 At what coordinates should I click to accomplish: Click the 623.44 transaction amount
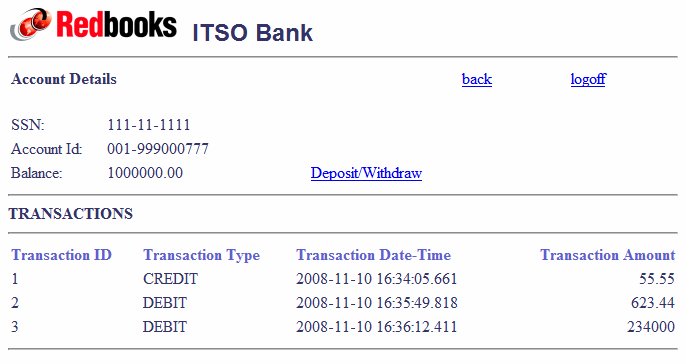pyautogui.click(x=653, y=303)
